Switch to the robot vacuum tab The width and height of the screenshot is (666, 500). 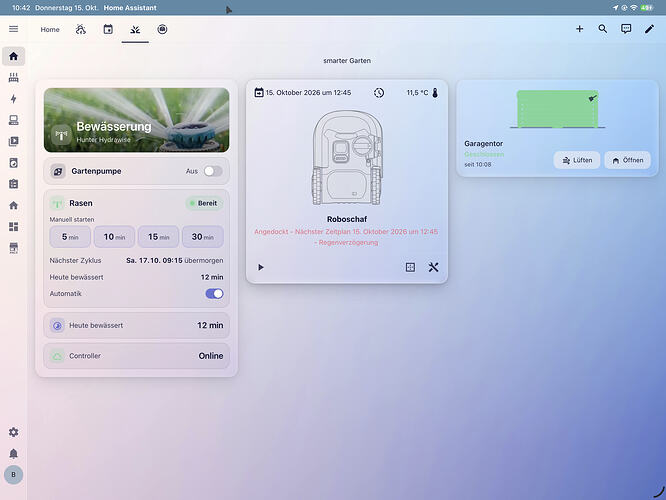[x=162, y=29]
